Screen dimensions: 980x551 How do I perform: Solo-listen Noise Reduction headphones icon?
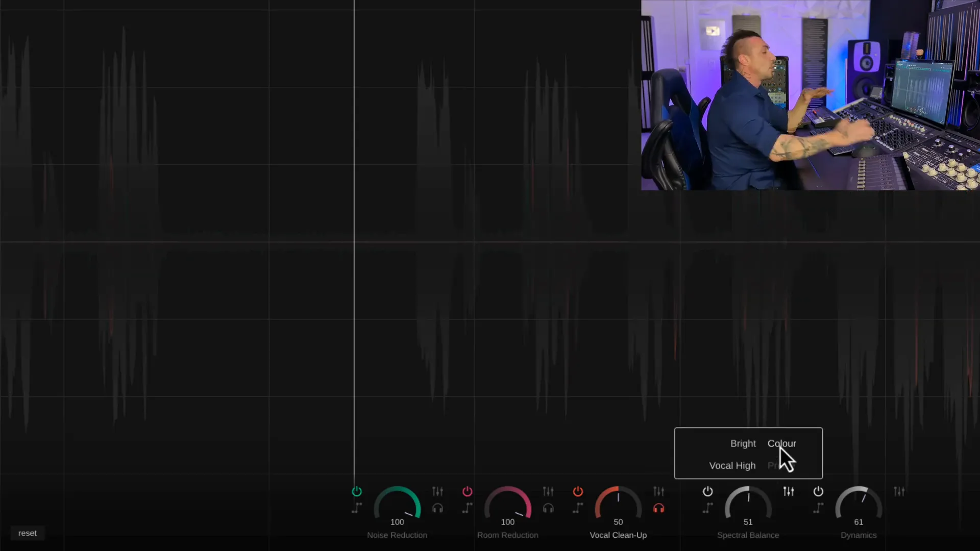pos(437,508)
